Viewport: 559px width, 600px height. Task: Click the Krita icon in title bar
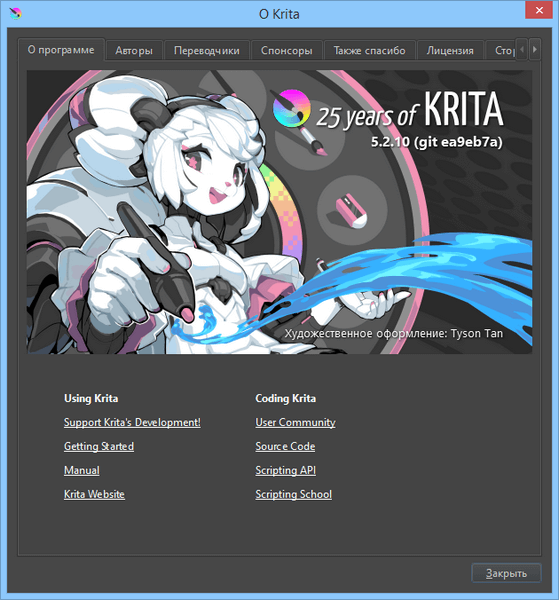pos(16,14)
